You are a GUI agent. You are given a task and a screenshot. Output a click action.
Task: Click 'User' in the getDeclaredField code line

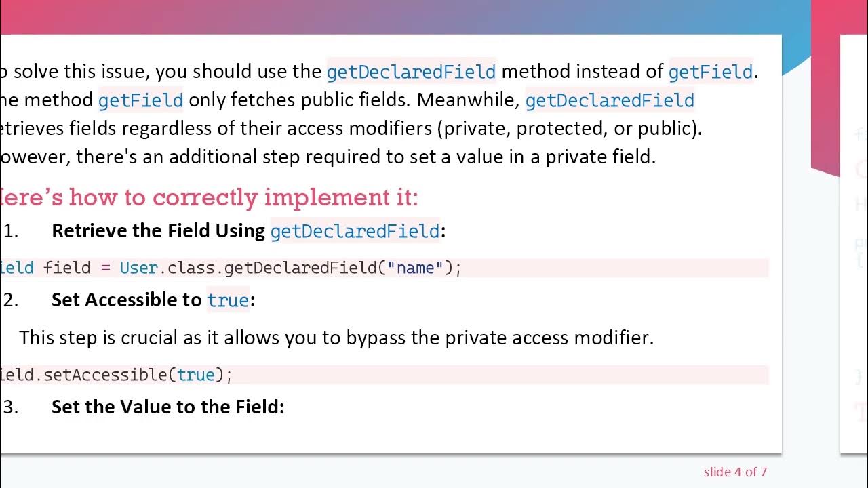(x=138, y=268)
